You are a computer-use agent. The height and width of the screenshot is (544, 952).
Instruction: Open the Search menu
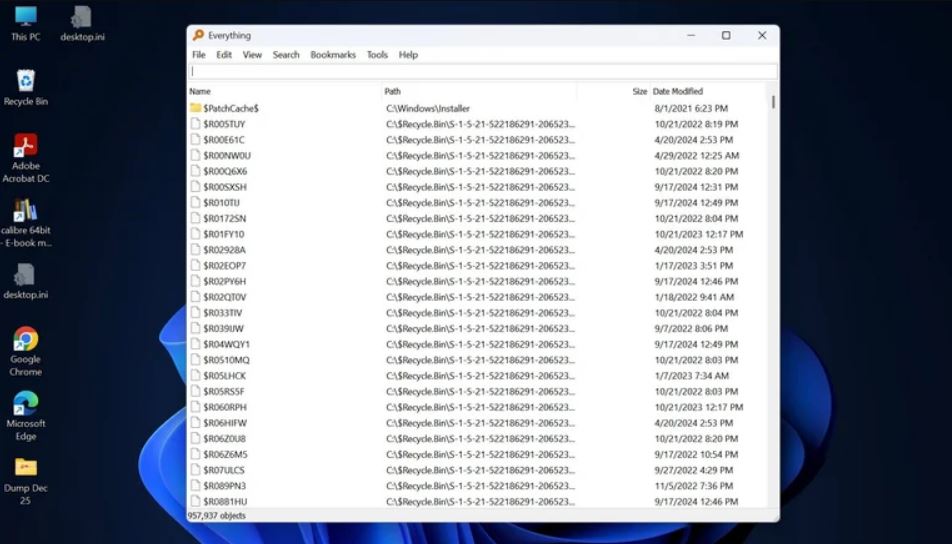pyautogui.click(x=286, y=55)
